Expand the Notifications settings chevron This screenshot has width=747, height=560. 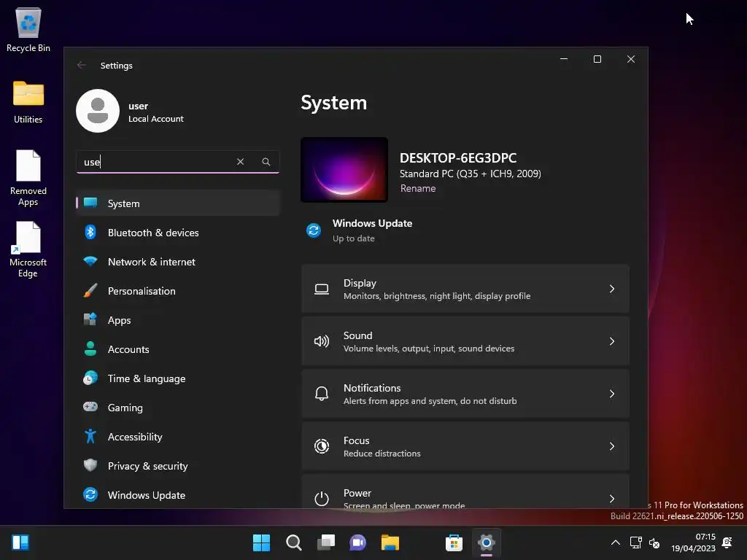point(612,394)
